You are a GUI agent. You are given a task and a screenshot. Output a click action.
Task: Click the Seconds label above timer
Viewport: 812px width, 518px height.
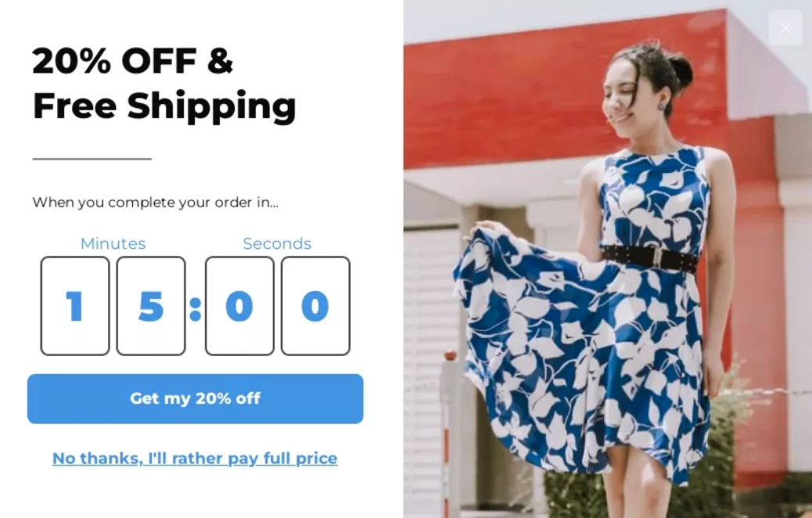(x=277, y=243)
